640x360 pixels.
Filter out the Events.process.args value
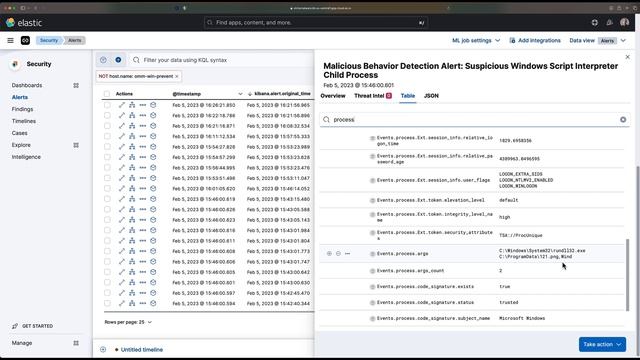point(338,253)
